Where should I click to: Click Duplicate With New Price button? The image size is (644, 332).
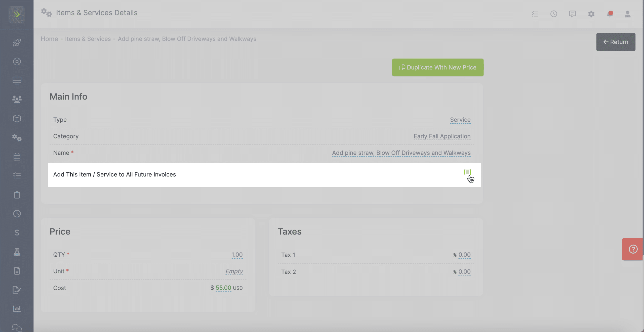tap(438, 67)
